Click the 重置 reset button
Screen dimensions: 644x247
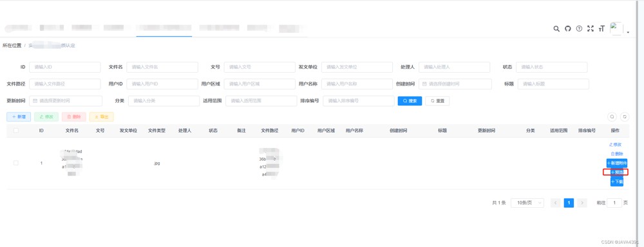[x=437, y=101]
